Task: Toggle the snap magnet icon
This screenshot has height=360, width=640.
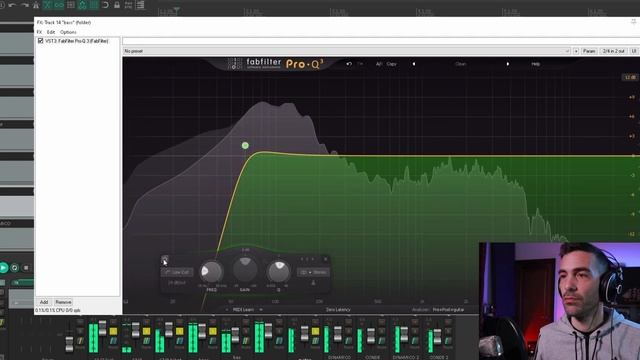Action: pos(105,5)
